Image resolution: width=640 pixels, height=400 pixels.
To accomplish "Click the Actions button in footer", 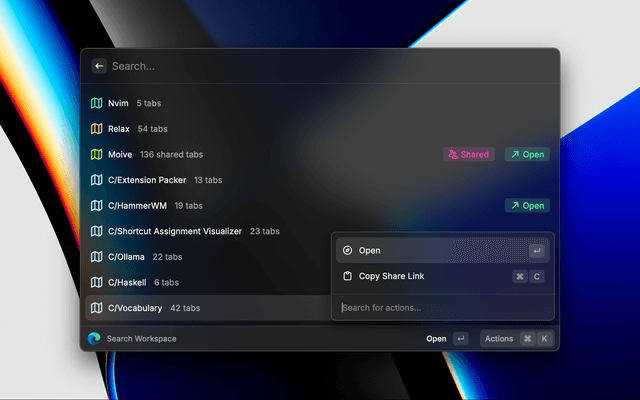I will point(499,339).
